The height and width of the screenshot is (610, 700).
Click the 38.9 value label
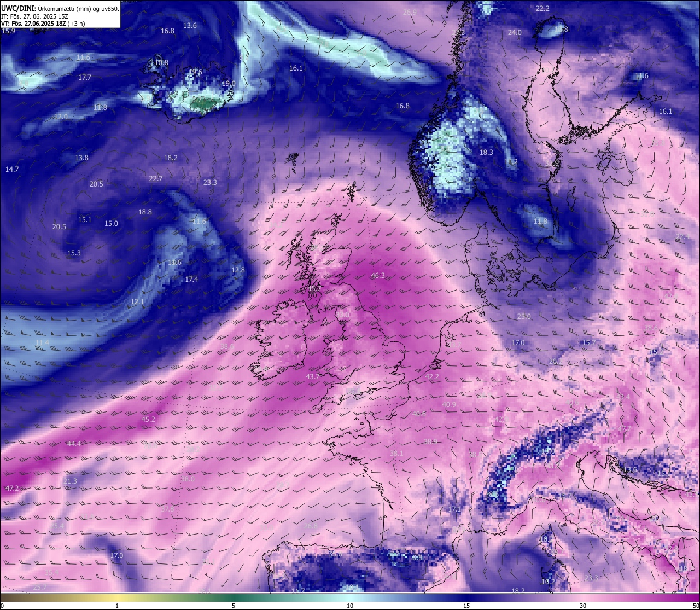click(x=430, y=442)
